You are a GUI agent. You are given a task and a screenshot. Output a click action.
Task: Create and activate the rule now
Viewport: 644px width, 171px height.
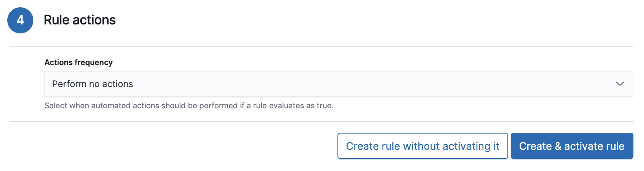[x=572, y=146]
